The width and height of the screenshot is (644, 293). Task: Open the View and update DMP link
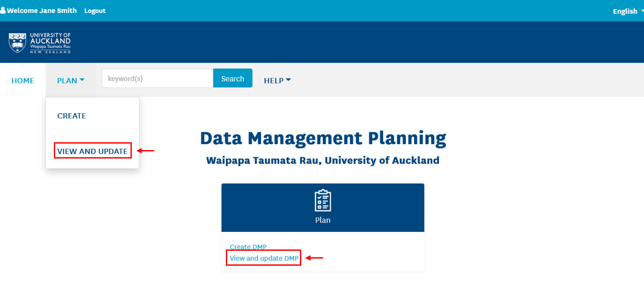[x=264, y=258]
